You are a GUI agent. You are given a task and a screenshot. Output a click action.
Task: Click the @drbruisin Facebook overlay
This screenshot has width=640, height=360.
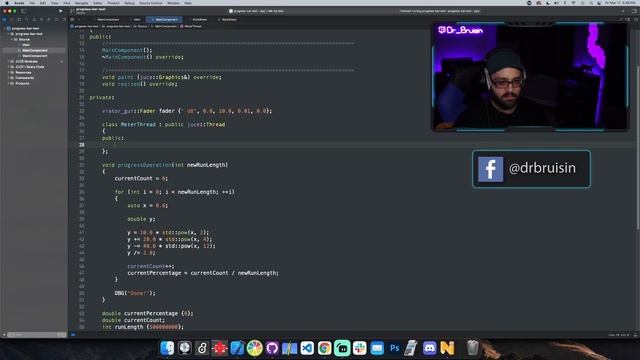531,169
